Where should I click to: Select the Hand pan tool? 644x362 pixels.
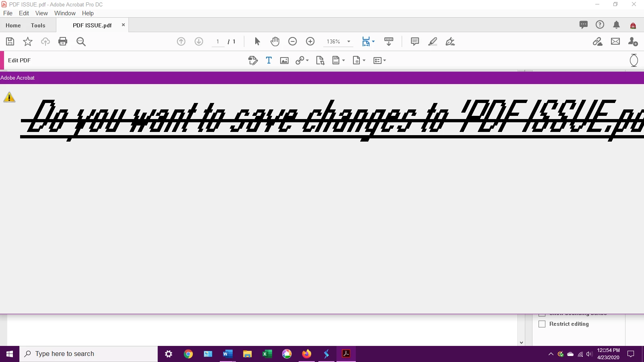[275, 41]
